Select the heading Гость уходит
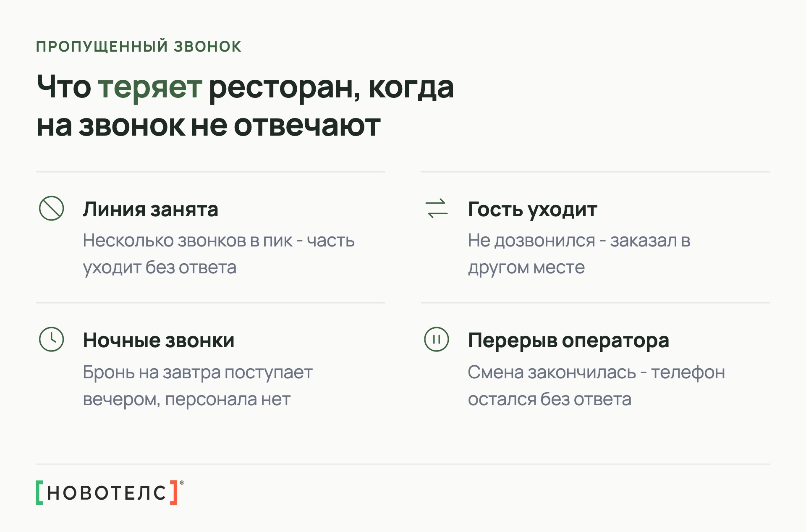806x532 pixels. point(532,210)
